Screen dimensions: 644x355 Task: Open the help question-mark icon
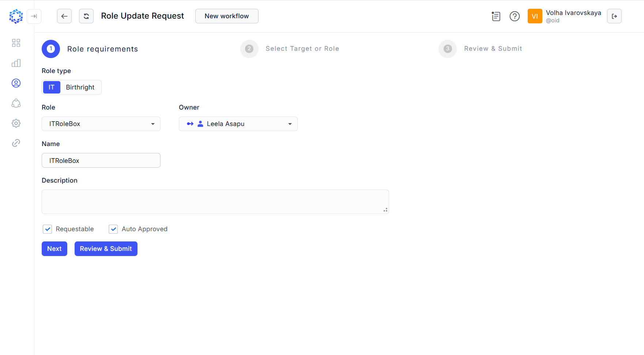[515, 16]
